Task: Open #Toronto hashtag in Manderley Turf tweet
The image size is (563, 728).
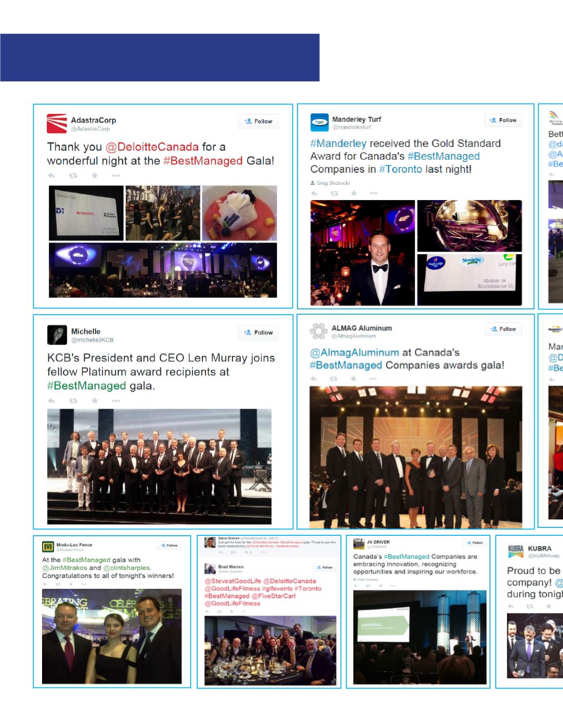Action: (x=401, y=169)
